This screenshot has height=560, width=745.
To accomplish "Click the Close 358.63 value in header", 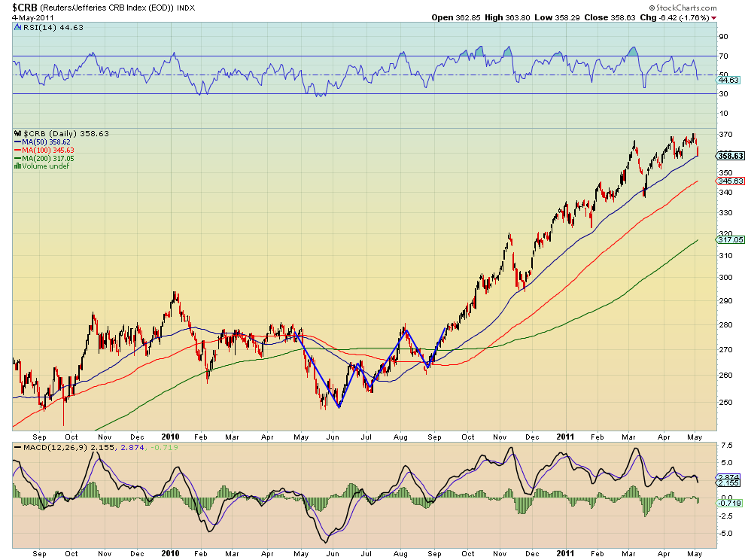I will pos(610,17).
